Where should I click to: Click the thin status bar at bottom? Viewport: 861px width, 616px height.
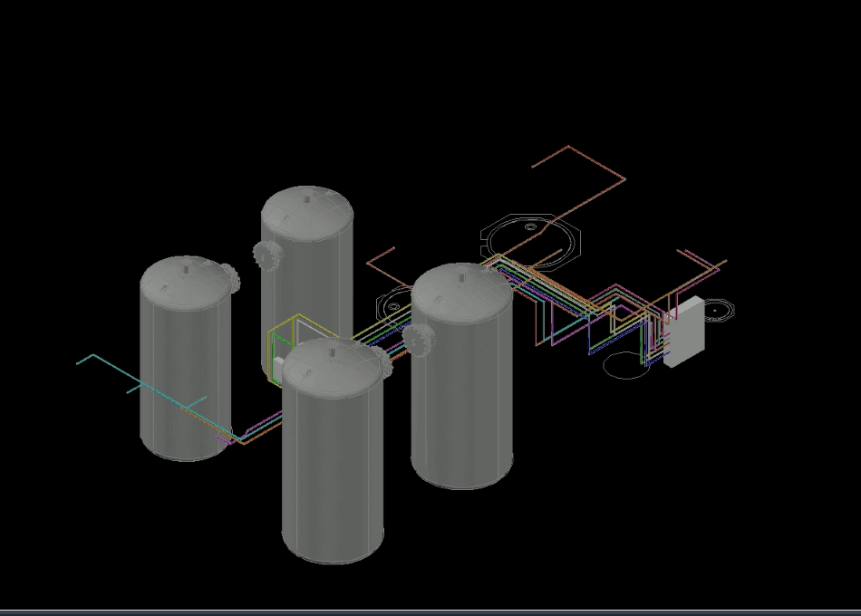[x=430, y=611]
